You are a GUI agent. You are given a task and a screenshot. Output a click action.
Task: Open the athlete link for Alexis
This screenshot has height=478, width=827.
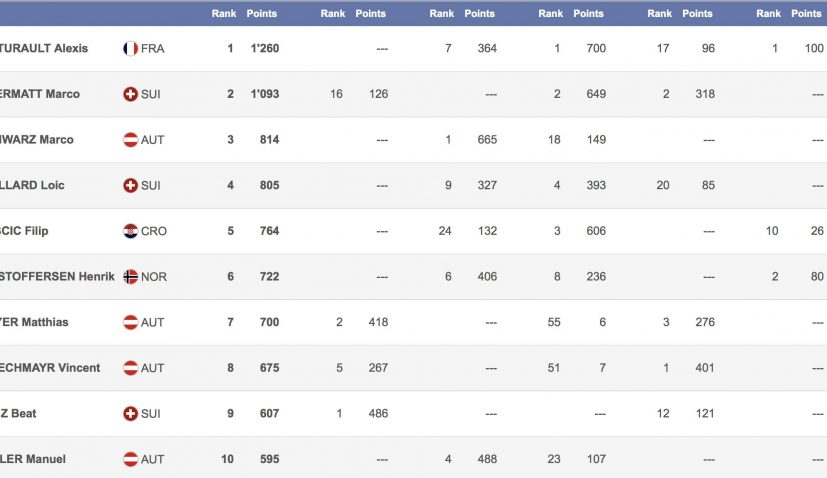tap(44, 49)
